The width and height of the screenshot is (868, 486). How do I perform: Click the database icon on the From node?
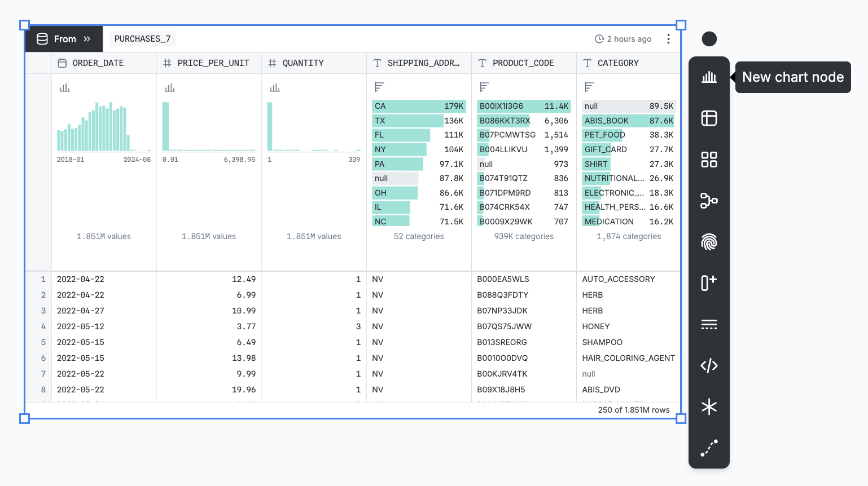coord(42,38)
